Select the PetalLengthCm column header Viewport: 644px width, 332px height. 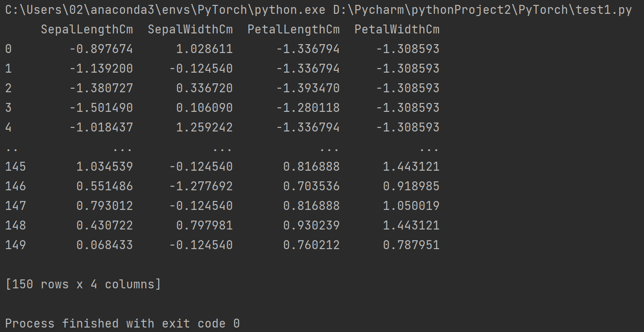click(x=294, y=29)
